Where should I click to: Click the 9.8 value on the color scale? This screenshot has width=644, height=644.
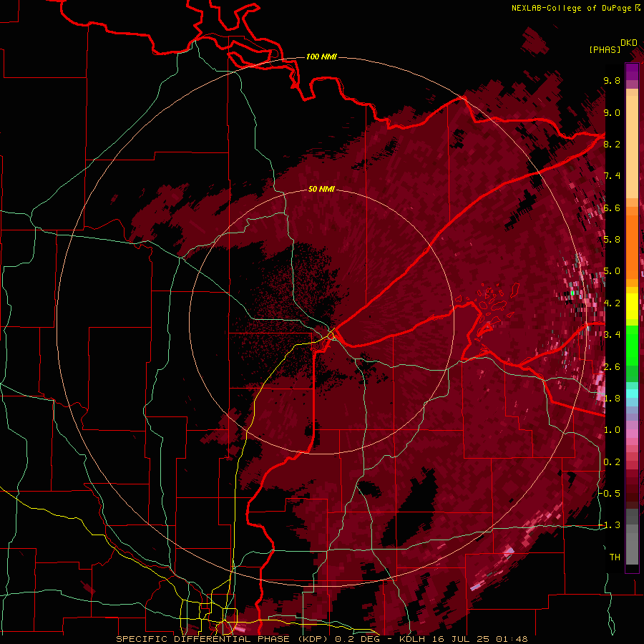tap(612, 80)
